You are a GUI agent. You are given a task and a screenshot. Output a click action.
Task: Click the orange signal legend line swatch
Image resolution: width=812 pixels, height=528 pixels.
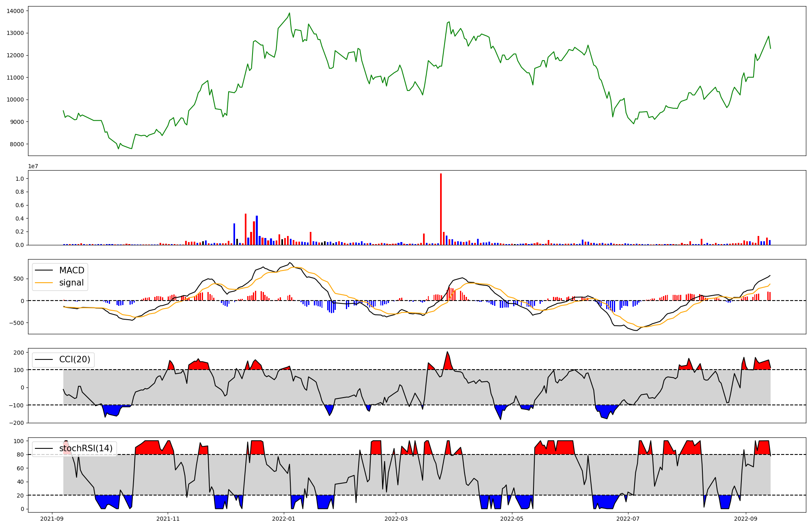(44, 283)
